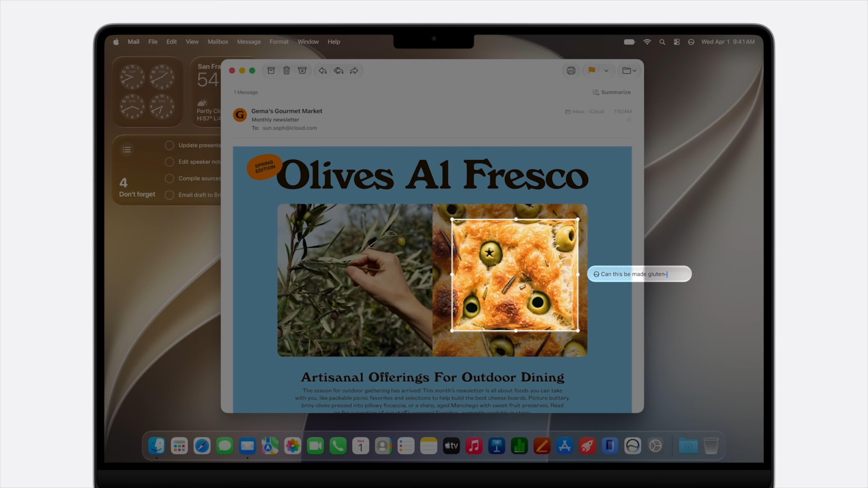Forward this message

354,70
